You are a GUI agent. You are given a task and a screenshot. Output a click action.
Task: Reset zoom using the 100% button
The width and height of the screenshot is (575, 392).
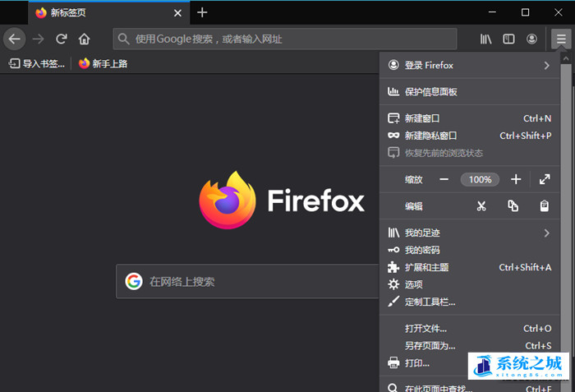click(x=480, y=179)
